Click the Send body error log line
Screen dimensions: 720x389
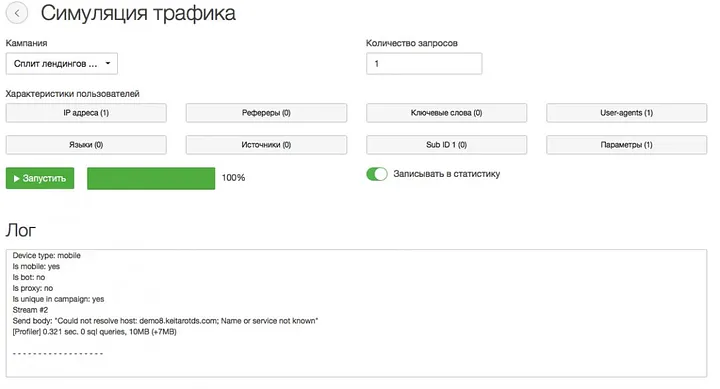165,321
